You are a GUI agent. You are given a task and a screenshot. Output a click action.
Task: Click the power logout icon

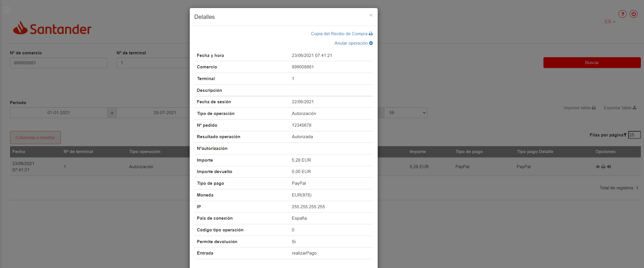click(633, 14)
